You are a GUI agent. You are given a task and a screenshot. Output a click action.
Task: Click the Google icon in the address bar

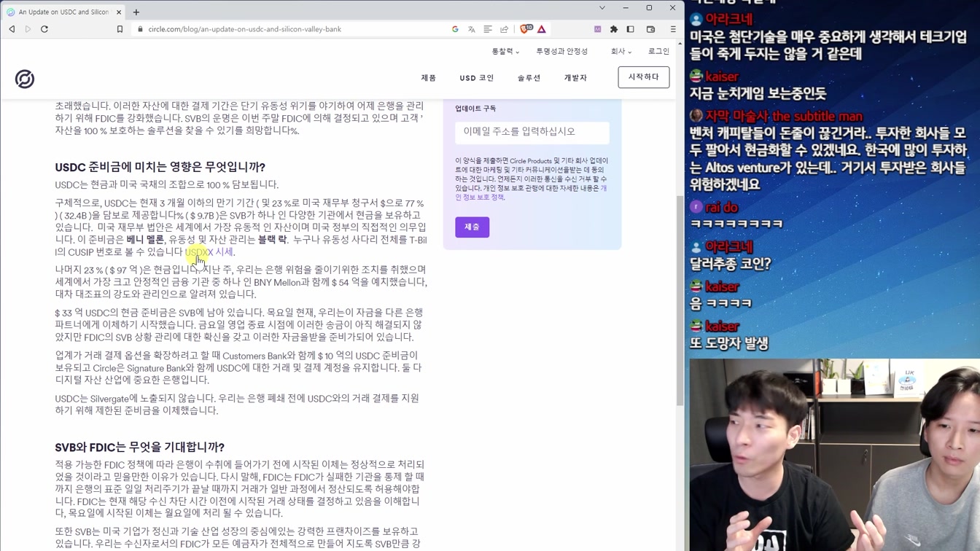tap(455, 29)
